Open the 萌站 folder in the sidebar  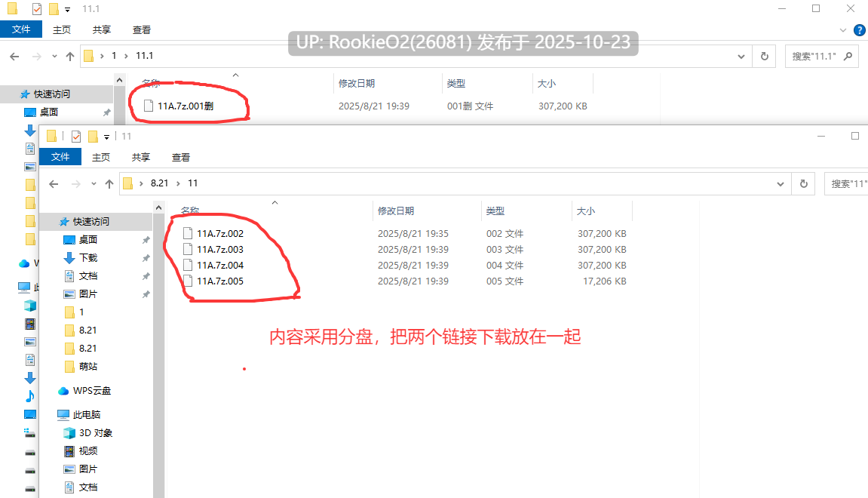pos(88,366)
